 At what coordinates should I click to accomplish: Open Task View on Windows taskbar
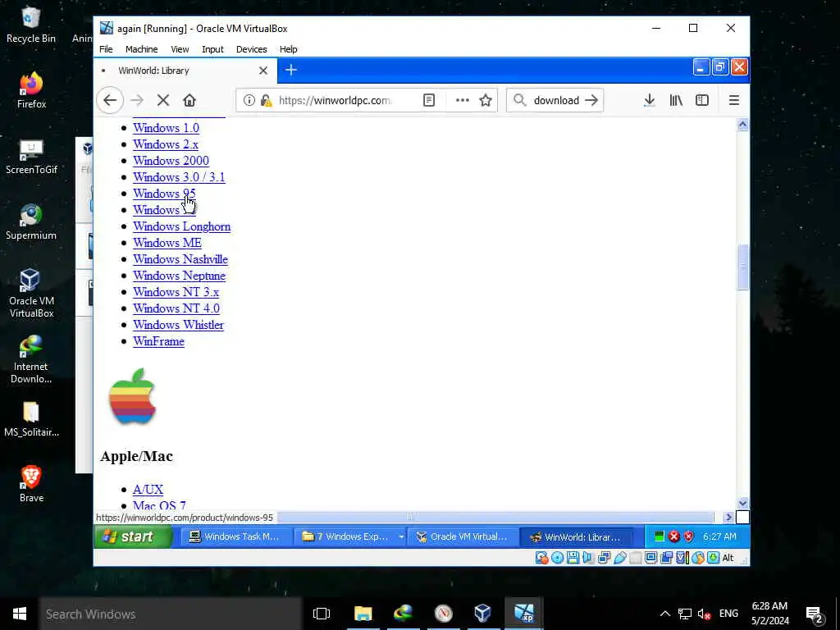click(x=322, y=614)
